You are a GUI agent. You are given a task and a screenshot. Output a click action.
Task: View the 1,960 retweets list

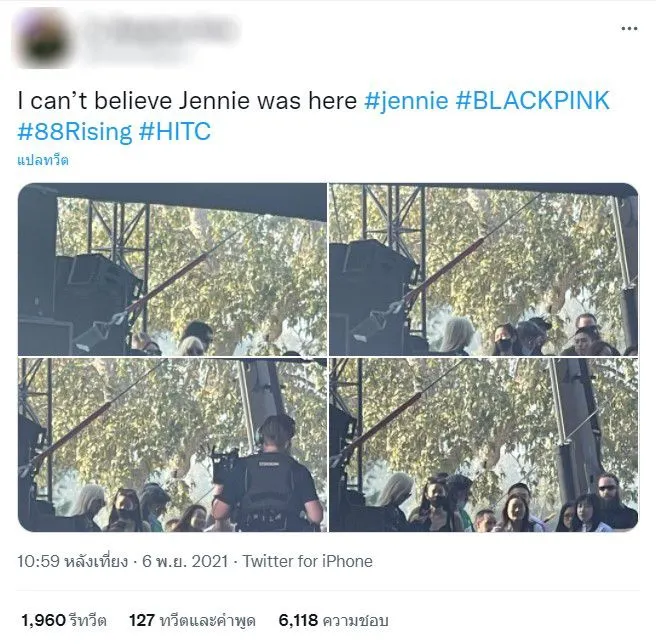tap(64, 620)
